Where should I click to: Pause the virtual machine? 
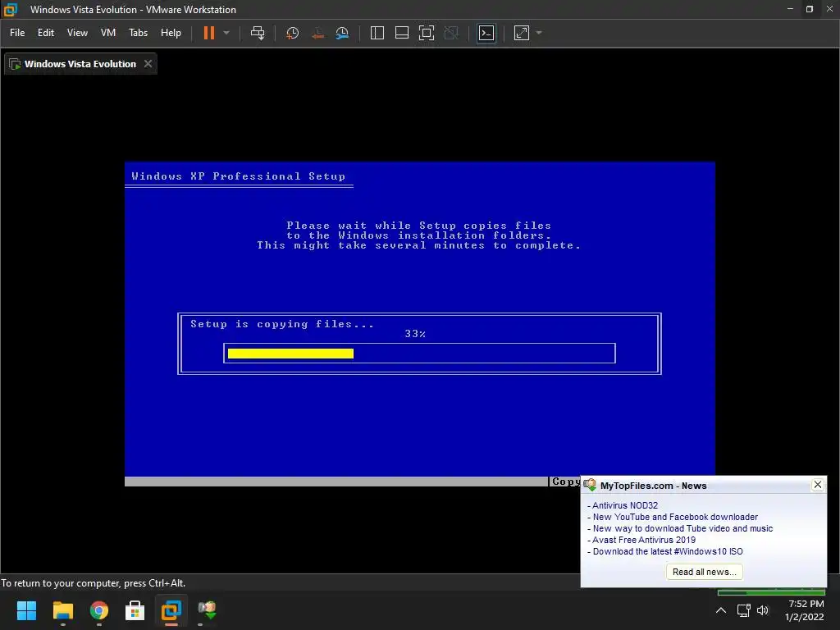coord(209,33)
